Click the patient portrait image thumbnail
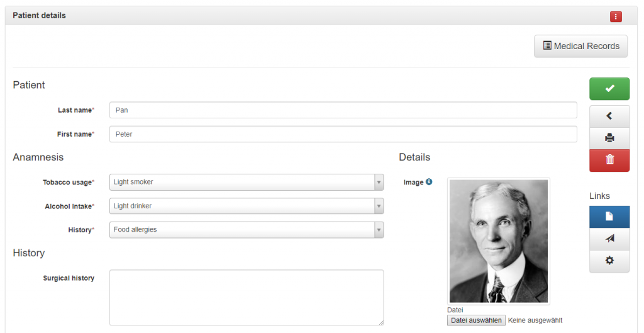This screenshot has width=644, height=333. tap(499, 241)
